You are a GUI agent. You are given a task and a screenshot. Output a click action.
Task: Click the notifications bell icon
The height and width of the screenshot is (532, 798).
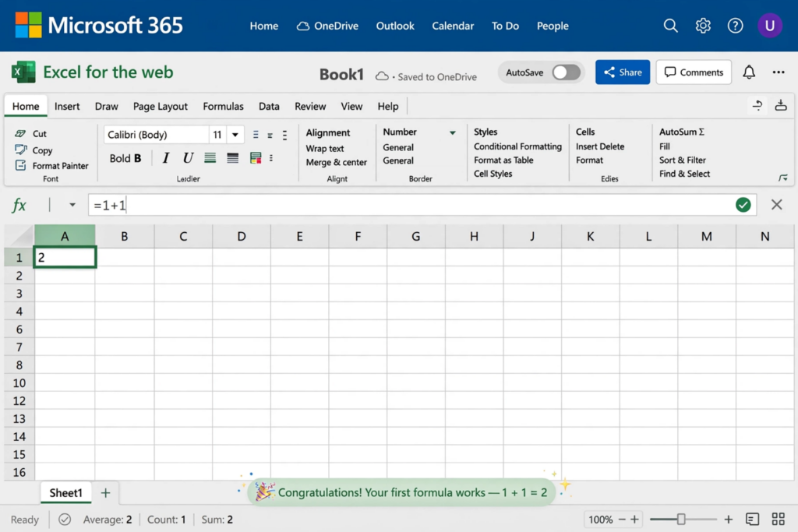[749, 72]
